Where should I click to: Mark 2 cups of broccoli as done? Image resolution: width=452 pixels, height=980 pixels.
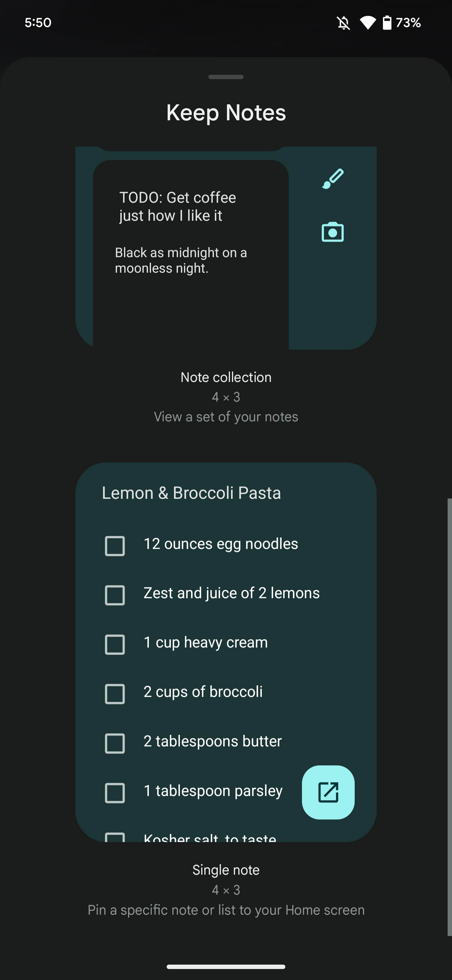point(115,694)
